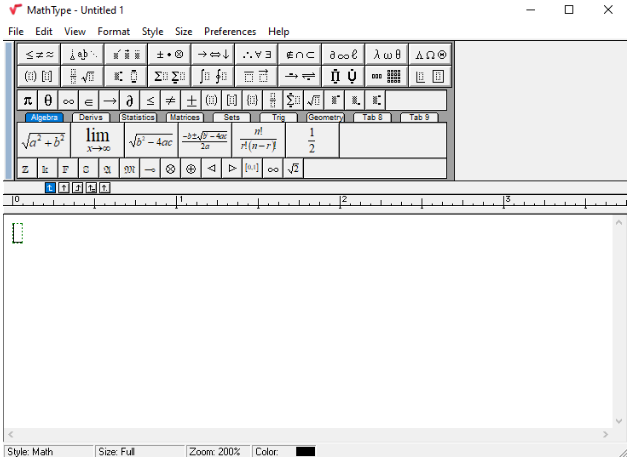Open the operator symbols palette (±•⊗)
The width and height of the screenshot is (633, 463).
click(x=170, y=54)
